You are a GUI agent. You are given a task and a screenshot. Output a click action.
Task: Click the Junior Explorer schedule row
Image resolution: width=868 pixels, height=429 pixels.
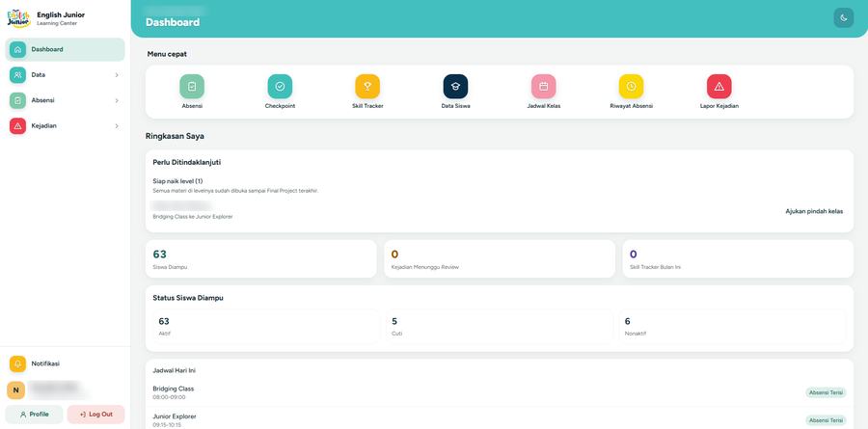500,419
